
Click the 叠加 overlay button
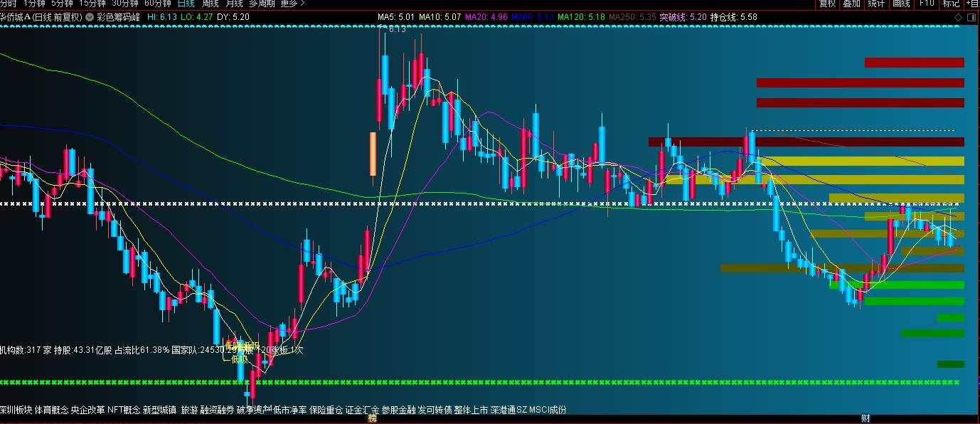[851, 4]
